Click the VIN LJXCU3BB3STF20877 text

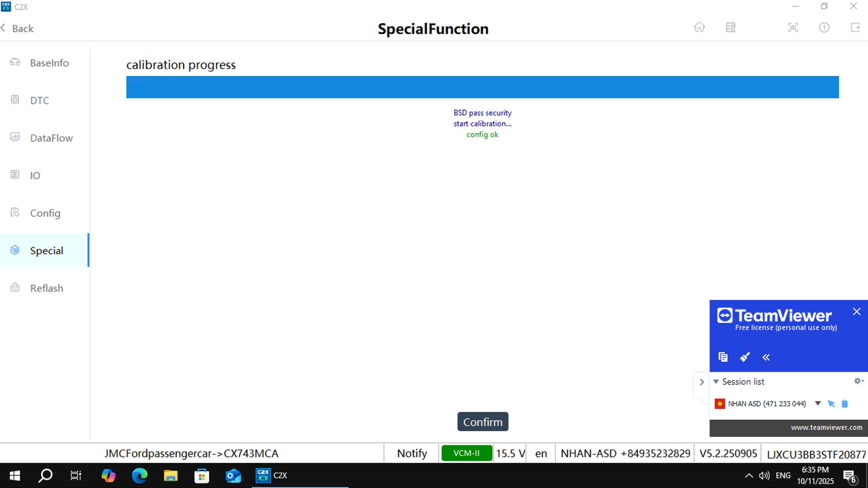[x=816, y=454]
